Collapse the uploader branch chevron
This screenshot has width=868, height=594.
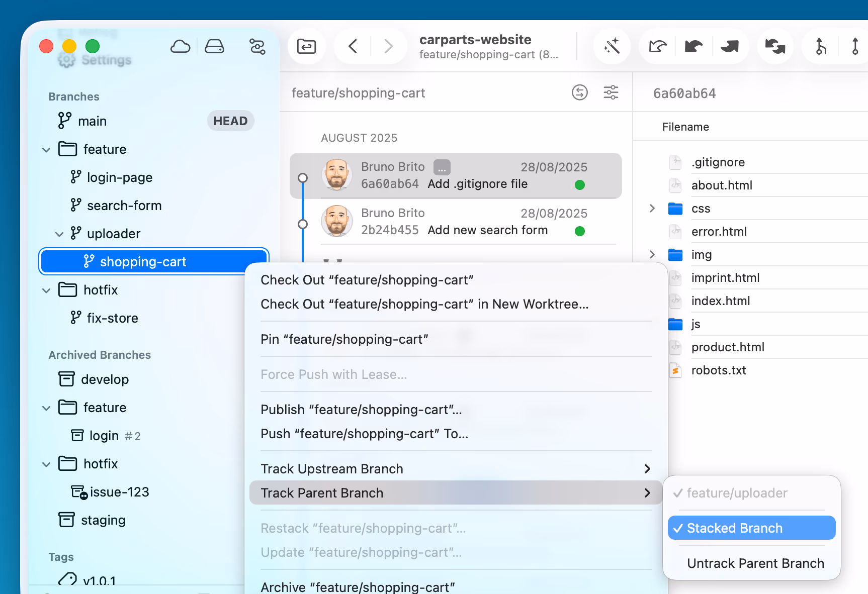59,234
